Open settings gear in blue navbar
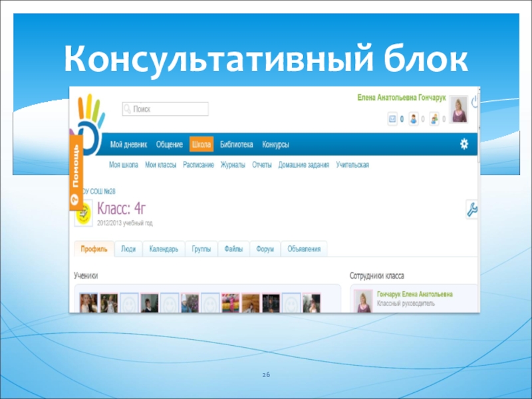Image resolution: width=532 pixels, height=399 pixels. [464, 144]
